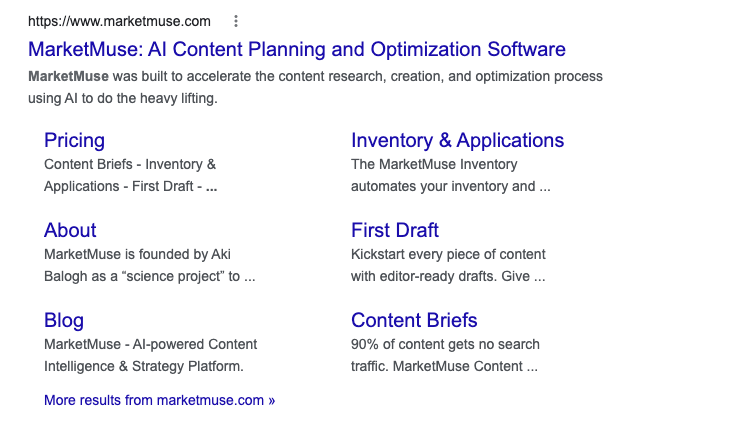
Task: Open the Pricing sitelink
Action: point(74,140)
